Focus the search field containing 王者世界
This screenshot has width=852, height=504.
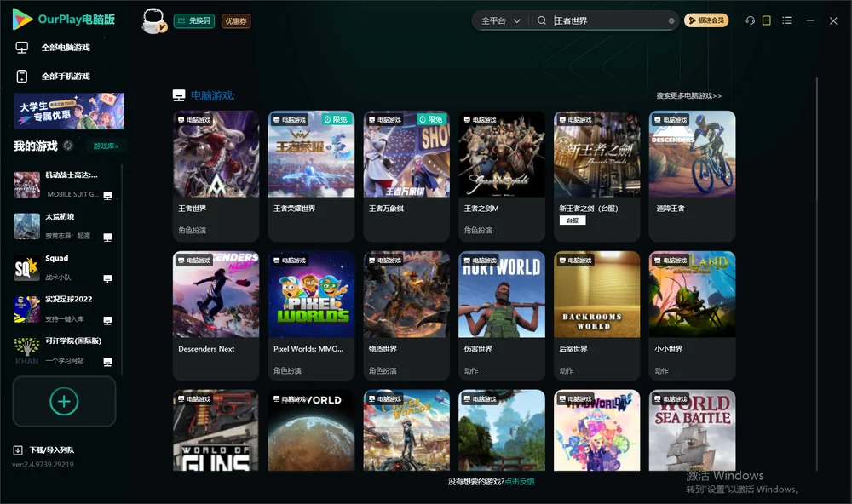pos(608,20)
